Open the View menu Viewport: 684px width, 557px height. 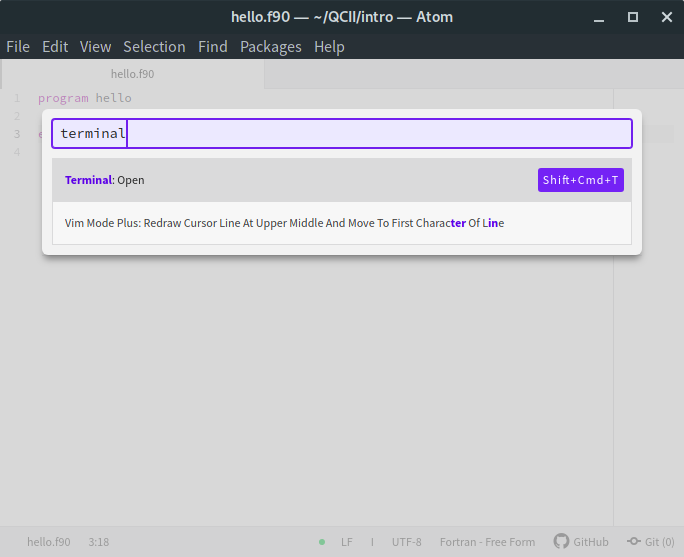96,47
